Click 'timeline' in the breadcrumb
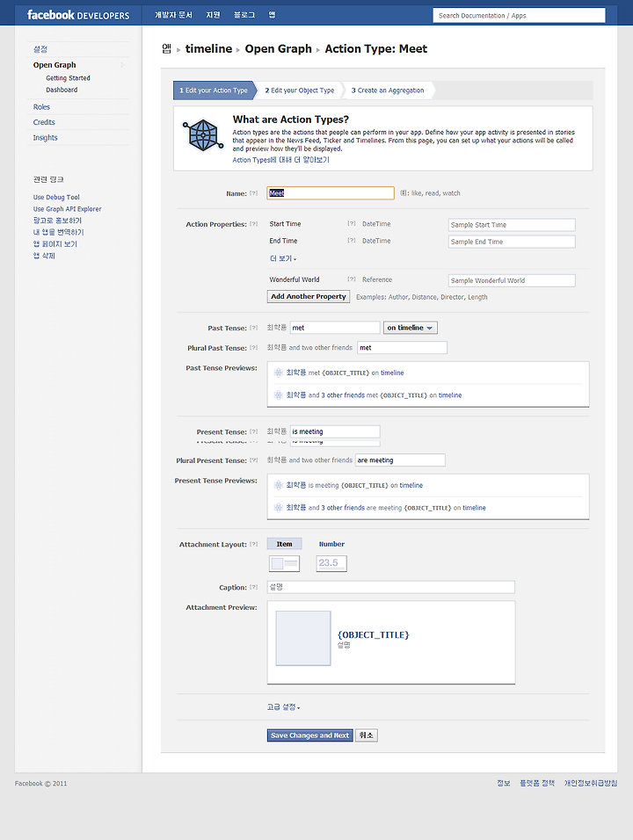The width and height of the screenshot is (633, 840). click(x=208, y=48)
